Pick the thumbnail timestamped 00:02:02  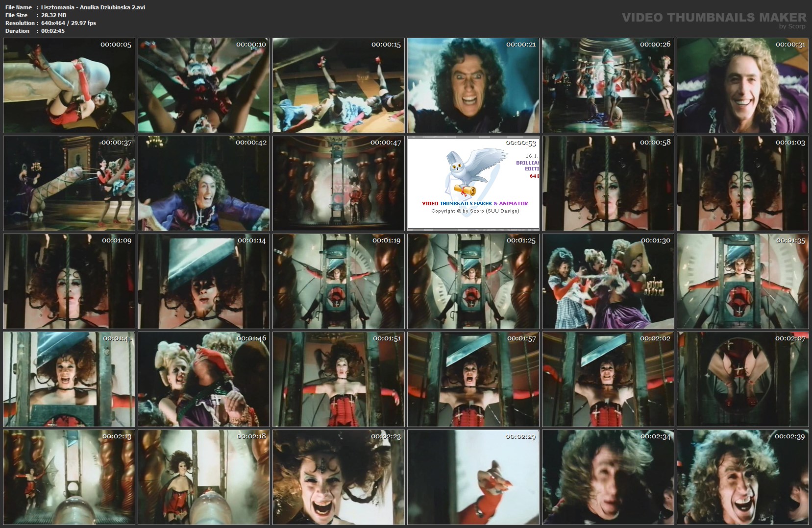tap(608, 379)
